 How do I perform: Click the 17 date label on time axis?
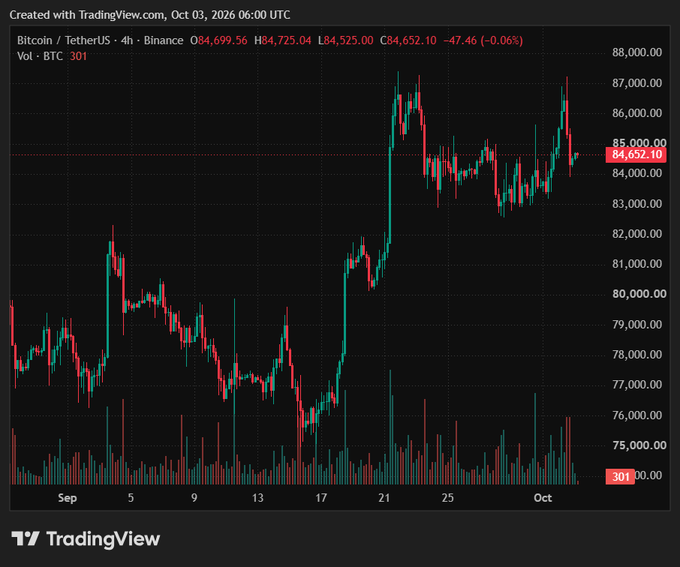tap(321, 498)
